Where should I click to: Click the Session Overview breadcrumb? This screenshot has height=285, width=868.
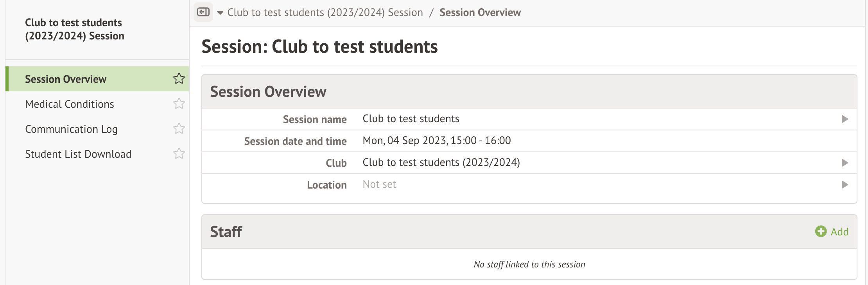(480, 12)
